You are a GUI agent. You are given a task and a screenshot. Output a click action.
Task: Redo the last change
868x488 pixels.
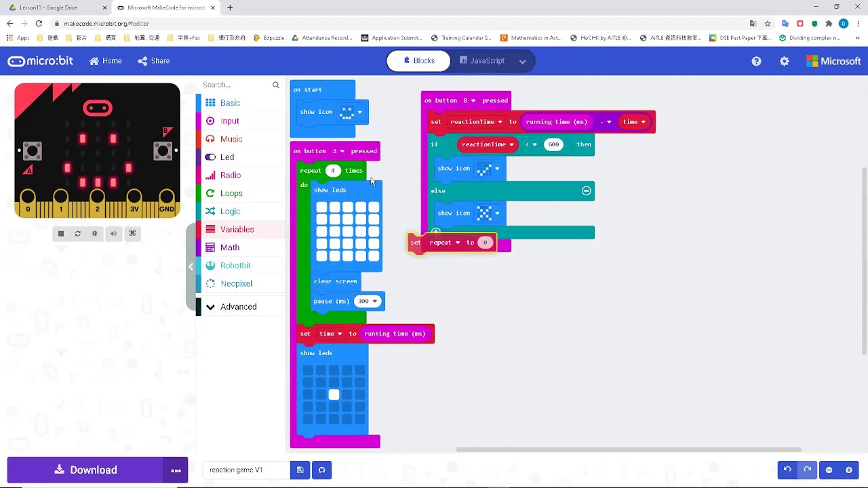point(807,470)
